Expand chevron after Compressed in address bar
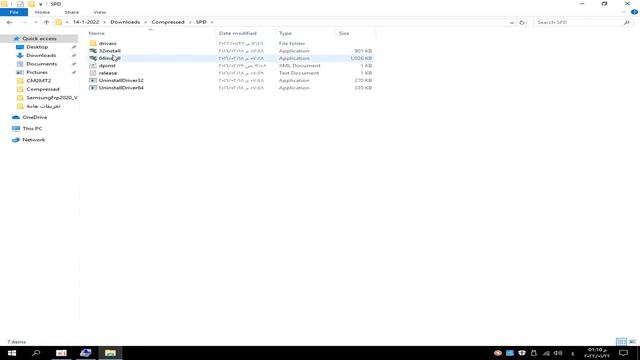The width and height of the screenshot is (640, 360). click(190, 22)
